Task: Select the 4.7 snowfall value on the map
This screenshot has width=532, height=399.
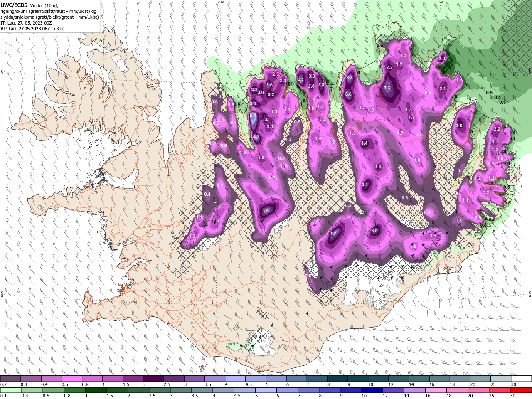Action: click(x=256, y=137)
